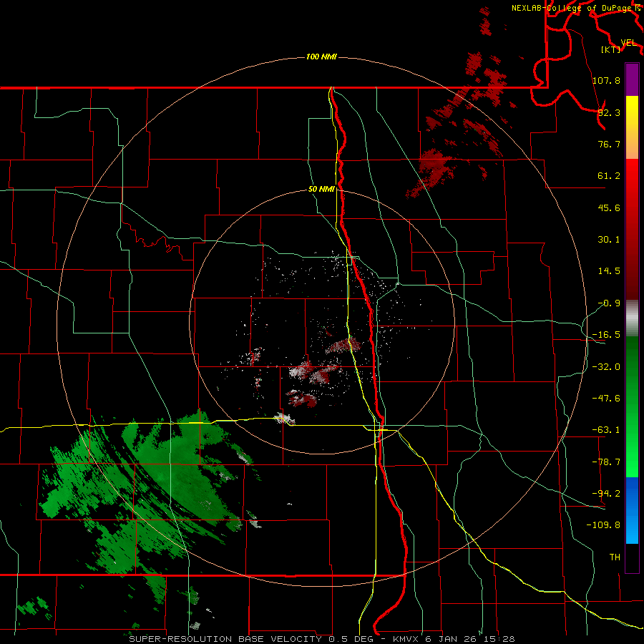This screenshot has height=644, width=644.
Task: Click the gray near-zero segment of color bar
Action: tap(632, 318)
